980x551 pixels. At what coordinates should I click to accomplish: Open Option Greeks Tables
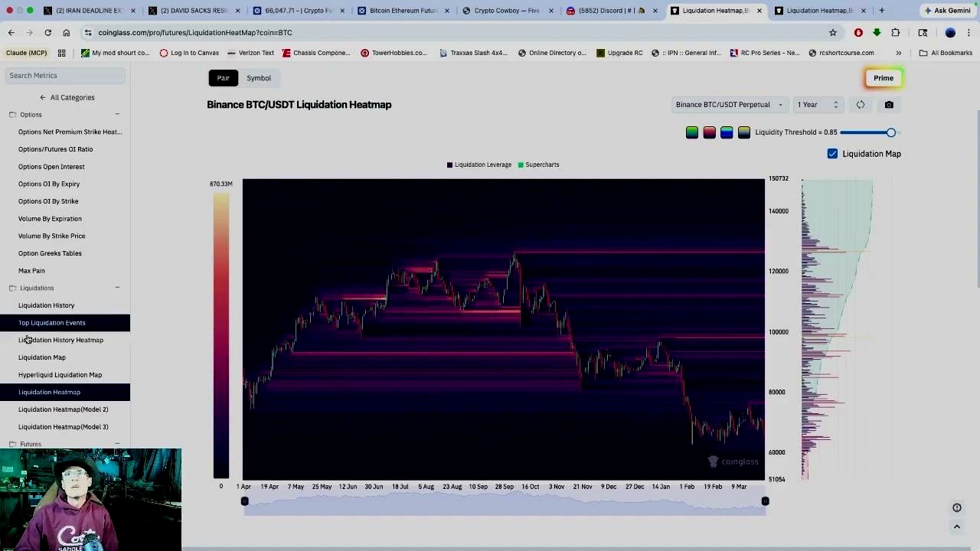click(x=50, y=253)
